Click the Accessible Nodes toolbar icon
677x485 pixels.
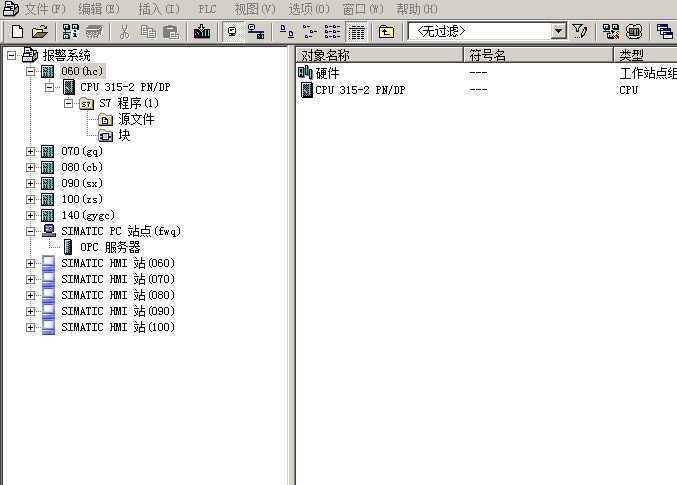coord(70,32)
